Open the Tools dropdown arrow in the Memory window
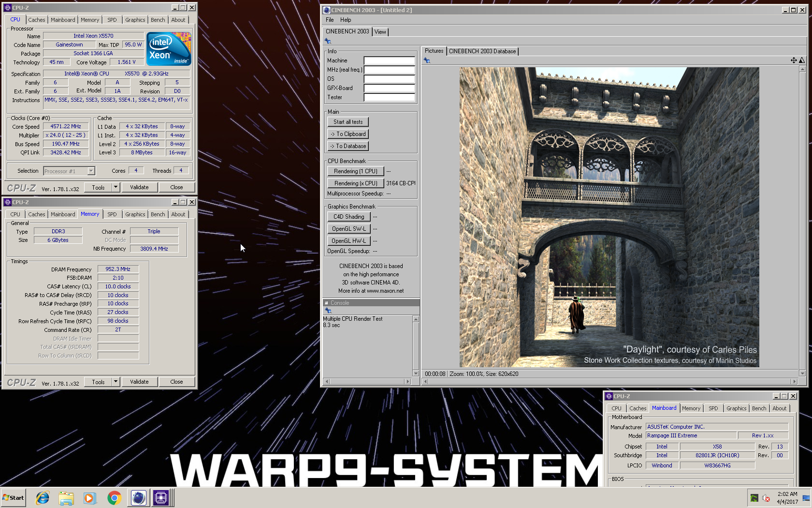This screenshot has height=508, width=812. point(116,382)
